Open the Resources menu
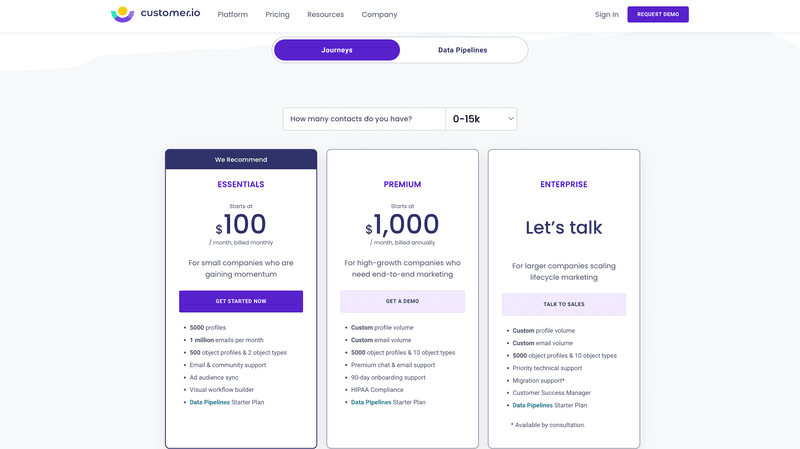This screenshot has height=449, width=800. (x=326, y=14)
